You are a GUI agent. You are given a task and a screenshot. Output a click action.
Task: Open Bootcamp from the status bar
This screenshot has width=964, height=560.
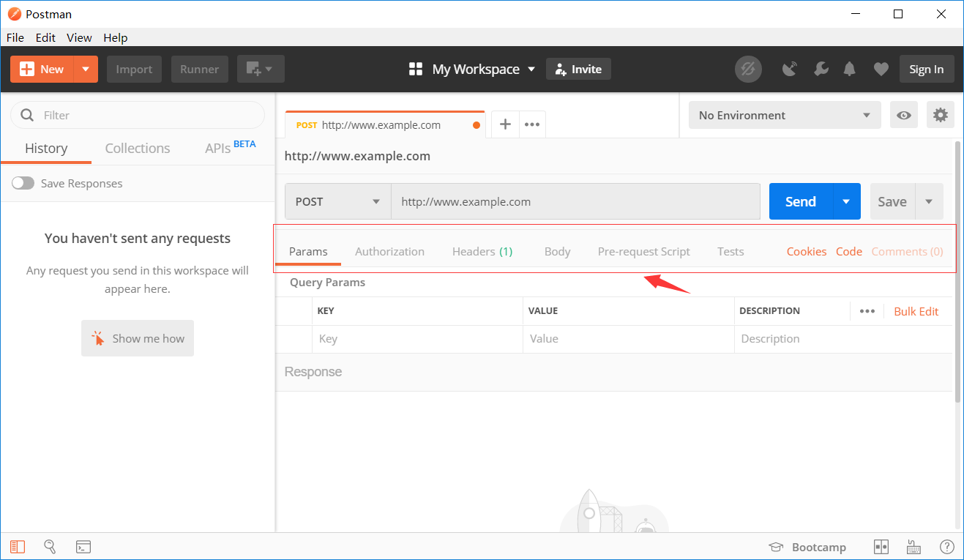click(x=807, y=548)
